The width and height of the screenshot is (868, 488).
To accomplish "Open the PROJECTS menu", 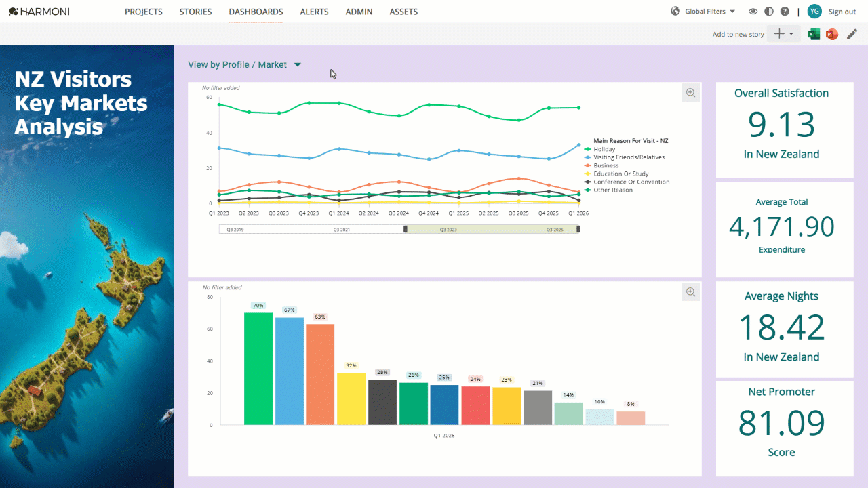I will (x=144, y=12).
